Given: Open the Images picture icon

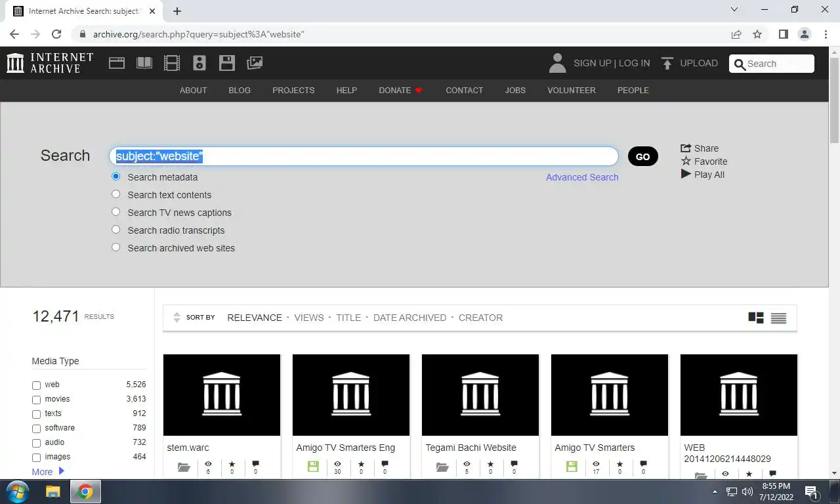Looking at the screenshot, I should [x=255, y=63].
